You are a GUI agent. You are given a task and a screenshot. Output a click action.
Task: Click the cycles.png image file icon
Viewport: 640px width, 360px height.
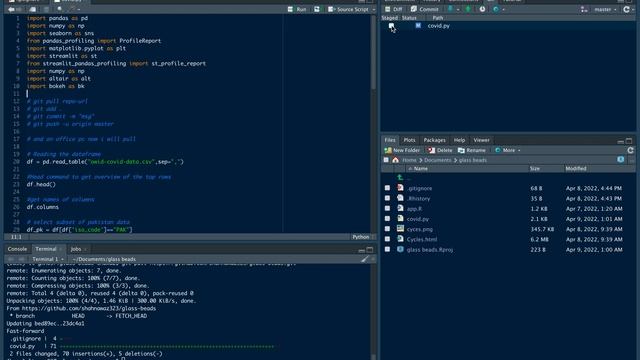(400, 229)
